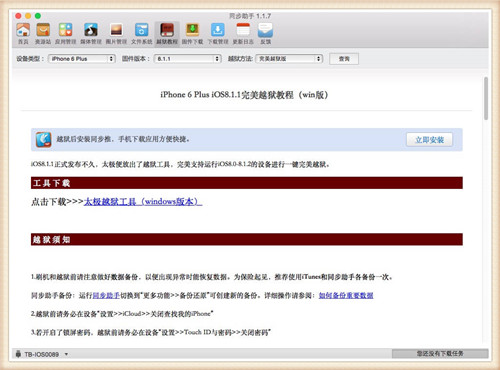
Task: Select 越狱教程 jailbreak tutorial icon
Action: pyautogui.click(x=167, y=33)
